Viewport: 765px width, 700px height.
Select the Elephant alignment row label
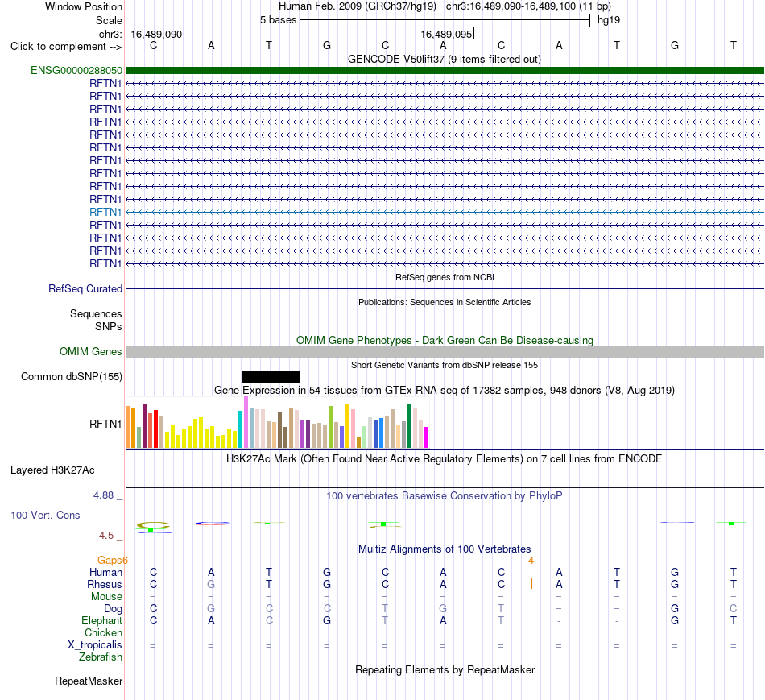click(101, 620)
